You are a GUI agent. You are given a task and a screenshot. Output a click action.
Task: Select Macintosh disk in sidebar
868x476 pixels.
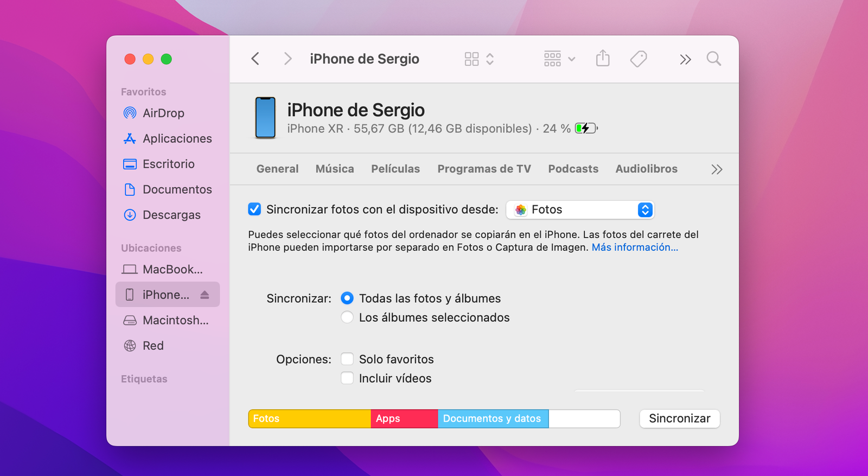175,320
